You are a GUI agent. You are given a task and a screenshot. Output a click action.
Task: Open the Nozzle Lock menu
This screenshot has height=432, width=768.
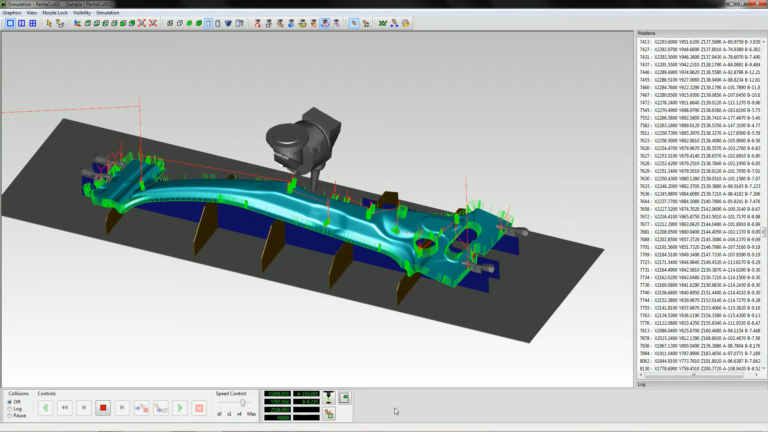[55, 13]
